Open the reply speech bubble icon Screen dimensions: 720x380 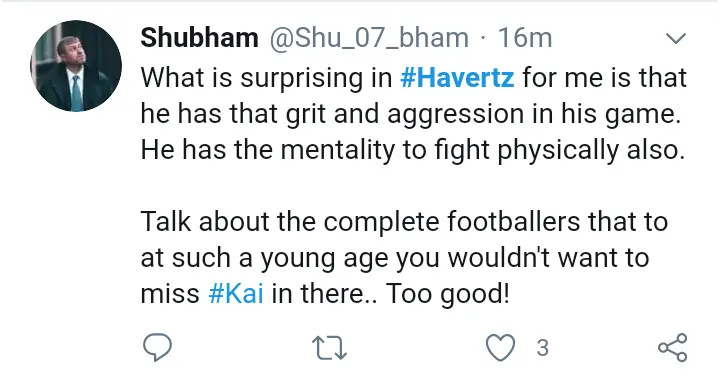coord(158,347)
